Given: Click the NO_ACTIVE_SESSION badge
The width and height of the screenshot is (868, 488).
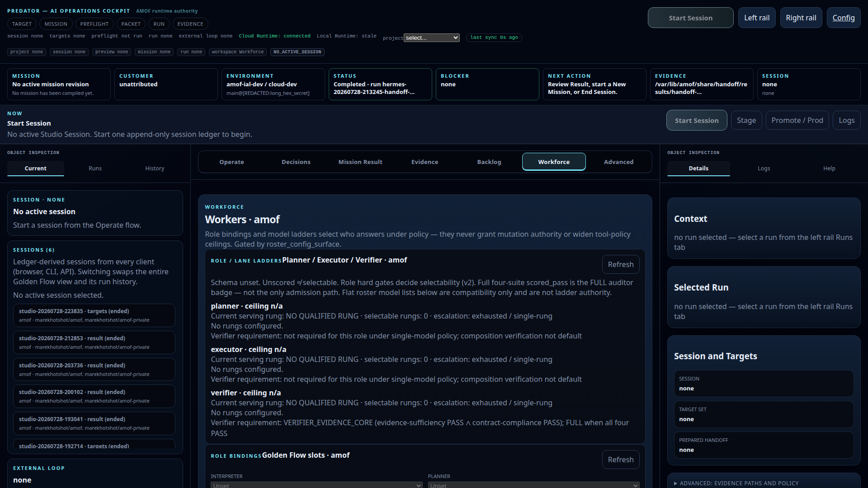Looking at the screenshot, I should pos(297,52).
